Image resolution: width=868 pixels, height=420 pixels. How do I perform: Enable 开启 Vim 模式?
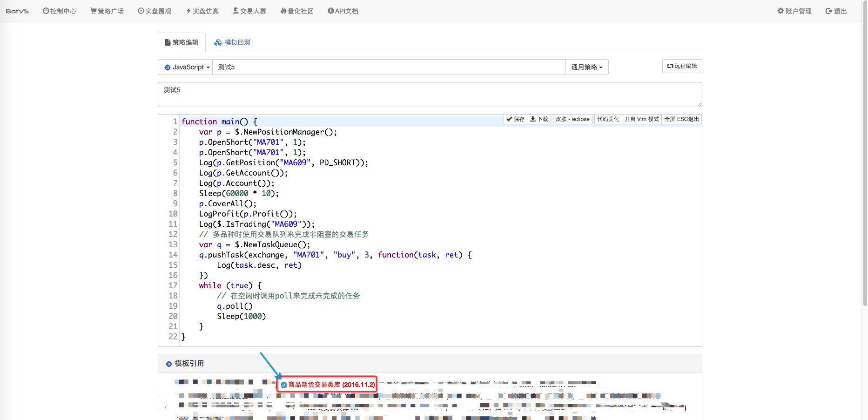641,119
